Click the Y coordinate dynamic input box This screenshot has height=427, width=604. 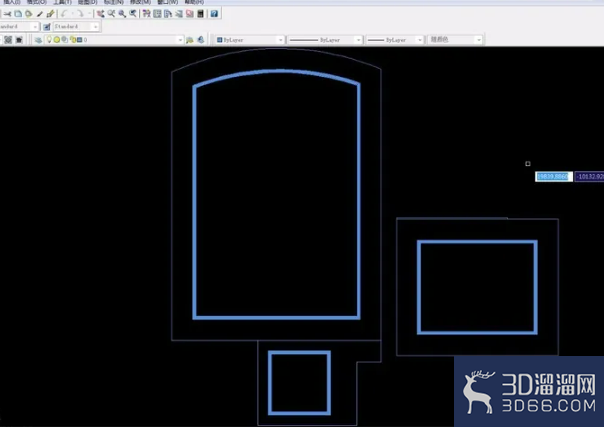coord(589,177)
